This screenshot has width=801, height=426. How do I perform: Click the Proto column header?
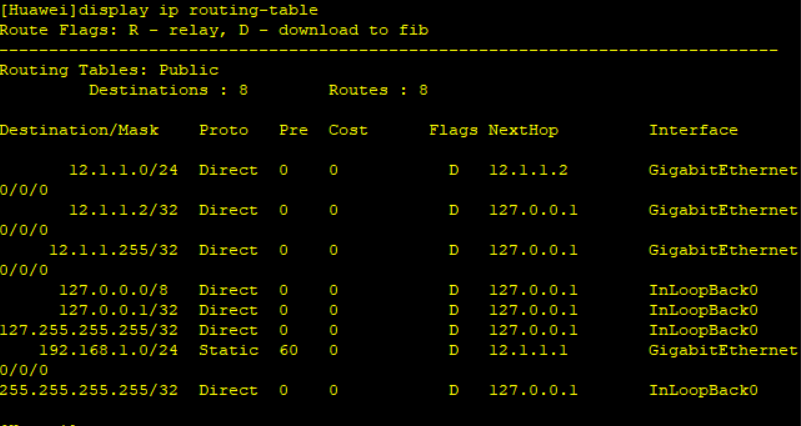223,130
